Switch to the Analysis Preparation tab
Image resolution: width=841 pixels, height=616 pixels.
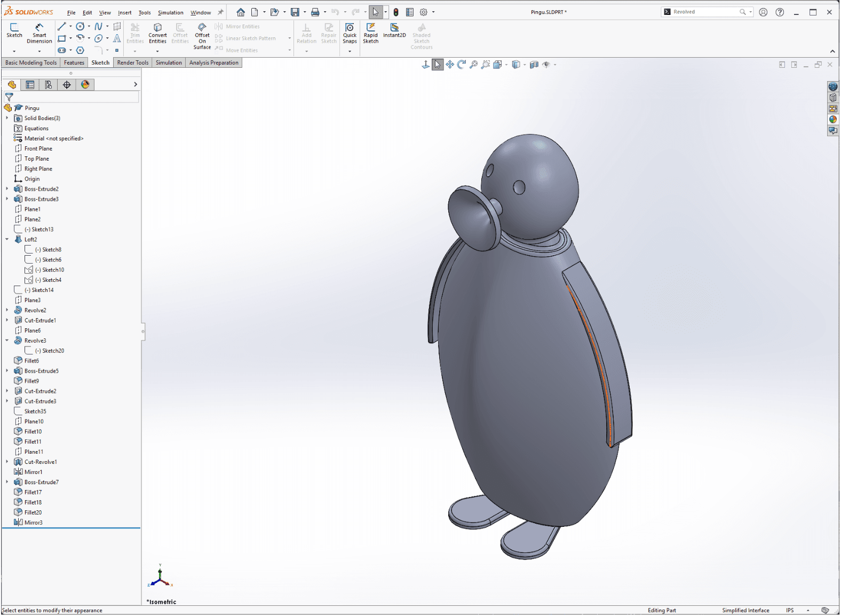[x=214, y=62]
